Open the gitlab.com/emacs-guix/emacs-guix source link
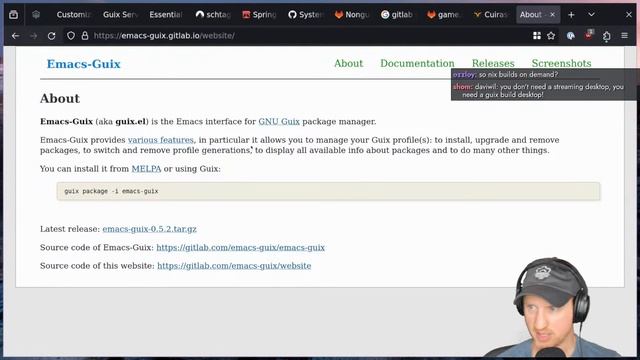The image size is (640, 360). tap(240, 247)
